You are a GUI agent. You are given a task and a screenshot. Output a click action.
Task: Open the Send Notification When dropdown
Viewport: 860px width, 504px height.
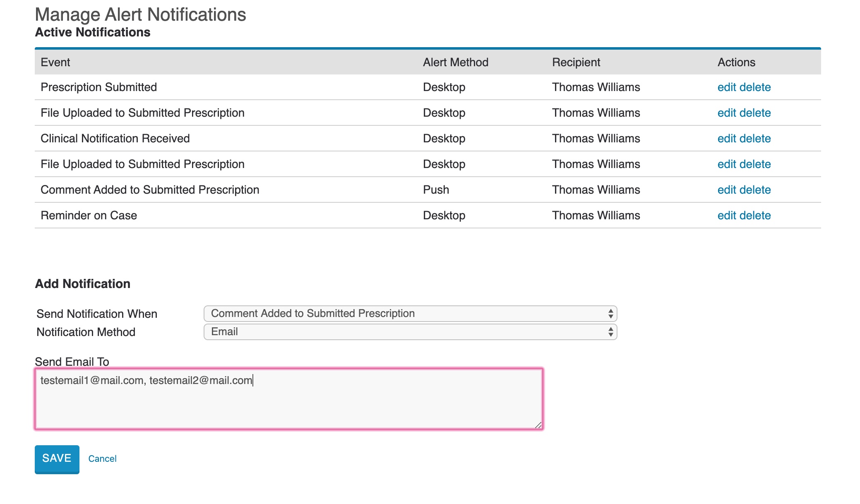[x=410, y=314]
